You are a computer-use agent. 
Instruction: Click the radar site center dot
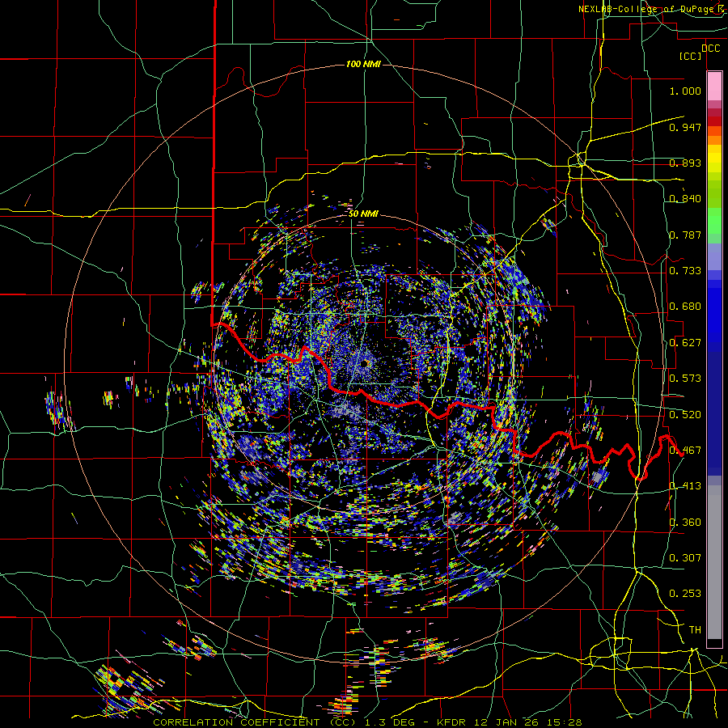[x=365, y=362]
